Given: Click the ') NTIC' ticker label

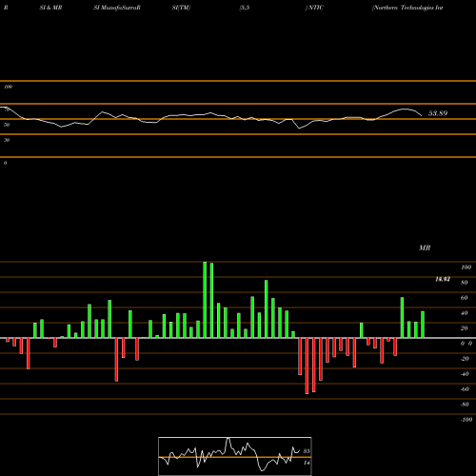Looking at the screenshot, I should pos(314,8).
